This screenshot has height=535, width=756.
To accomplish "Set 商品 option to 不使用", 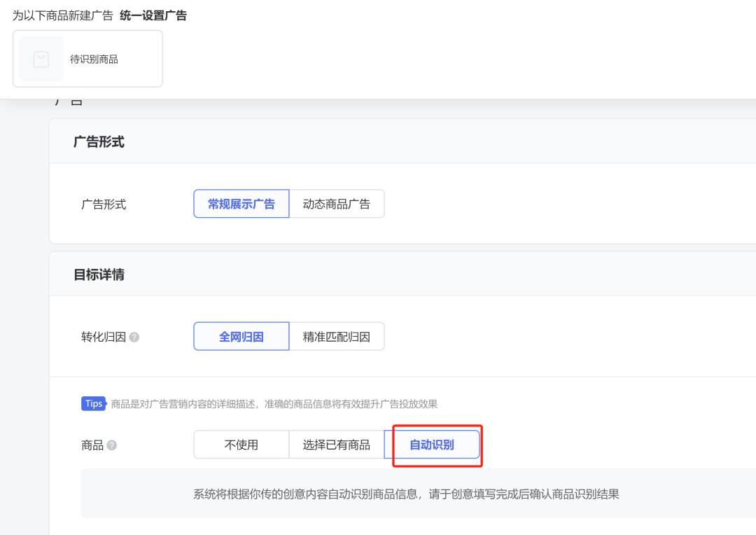I will 241,445.
